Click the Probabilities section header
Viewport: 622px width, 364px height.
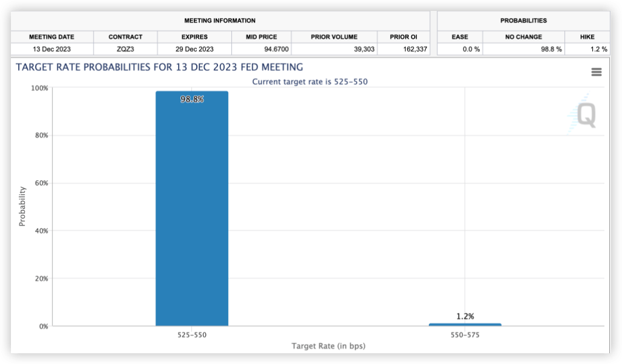pyautogui.click(x=523, y=21)
